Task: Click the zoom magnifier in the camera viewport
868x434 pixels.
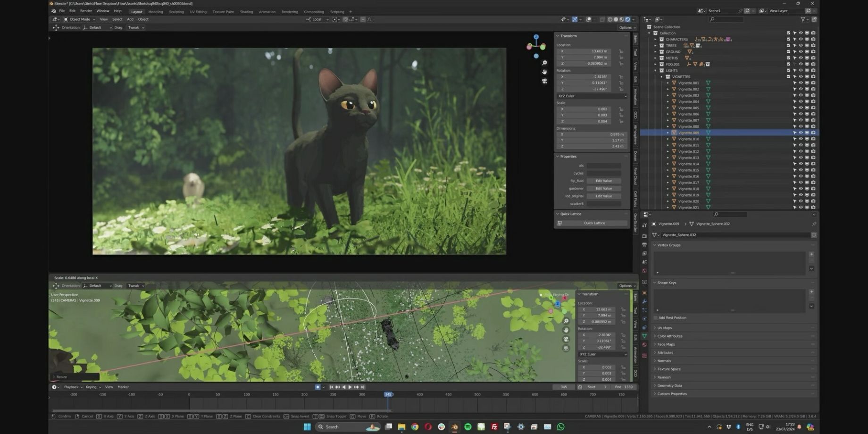Action: [544, 63]
